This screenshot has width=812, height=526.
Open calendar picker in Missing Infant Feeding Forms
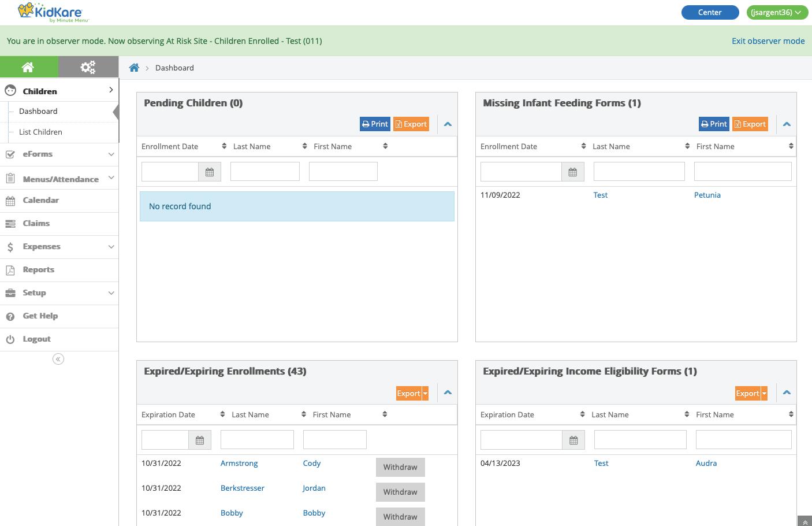pyautogui.click(x=572, y=172)
